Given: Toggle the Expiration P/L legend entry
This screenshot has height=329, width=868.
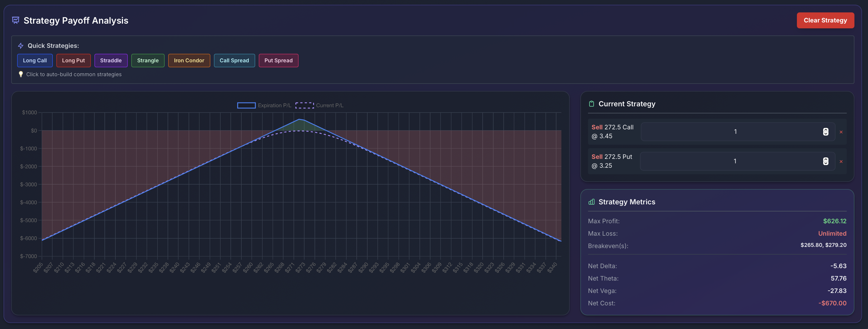Looking at the screenshot, I should 274,105.
